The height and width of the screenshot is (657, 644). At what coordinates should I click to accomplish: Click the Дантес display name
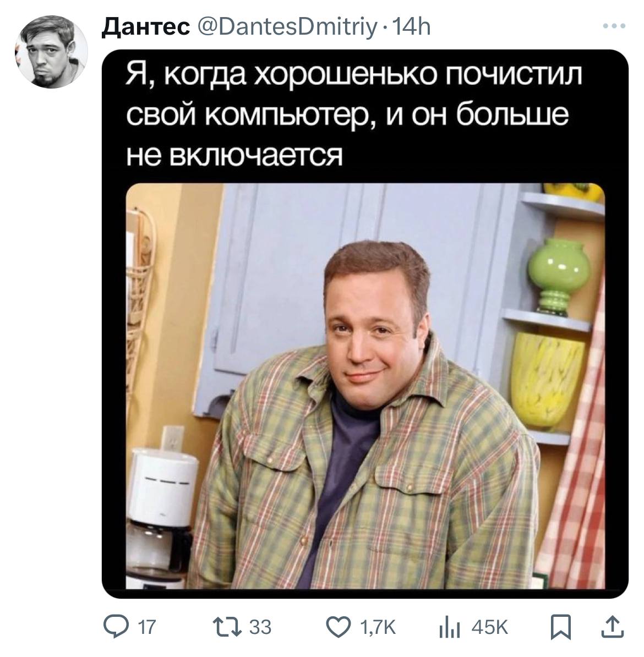point(145,28)
